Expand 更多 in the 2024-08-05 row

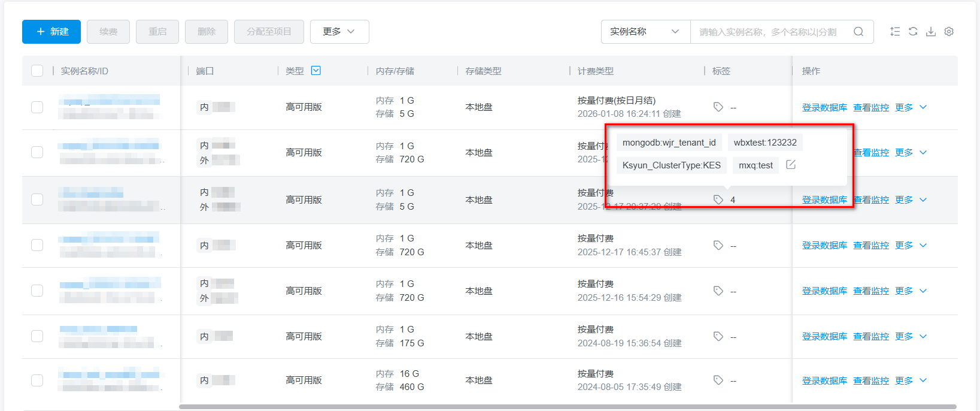click(911, 380)
